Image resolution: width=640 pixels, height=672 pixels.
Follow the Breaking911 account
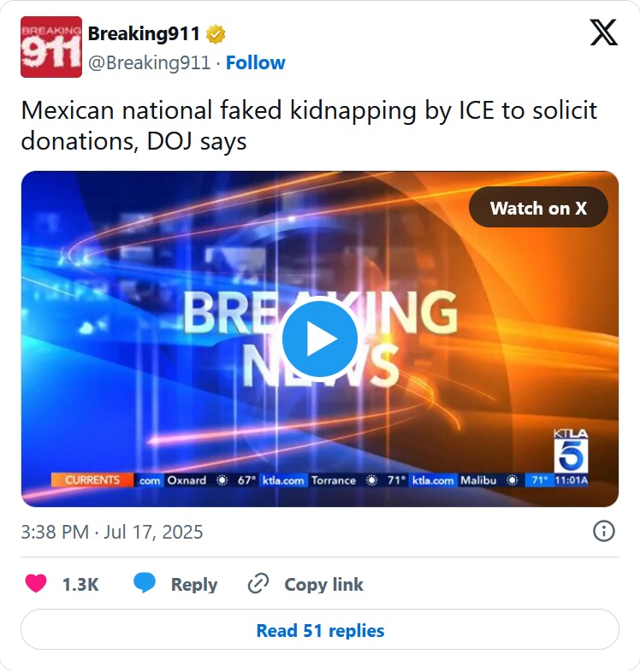(x=256, y=63)
